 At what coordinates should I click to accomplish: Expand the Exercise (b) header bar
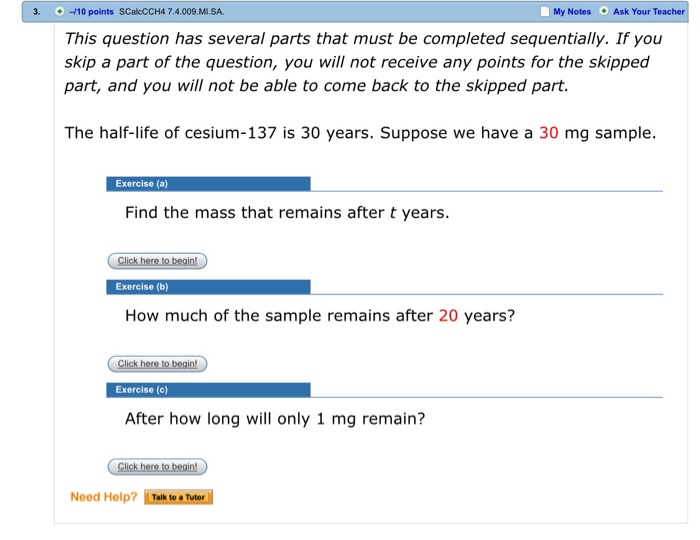click(208, 287)
